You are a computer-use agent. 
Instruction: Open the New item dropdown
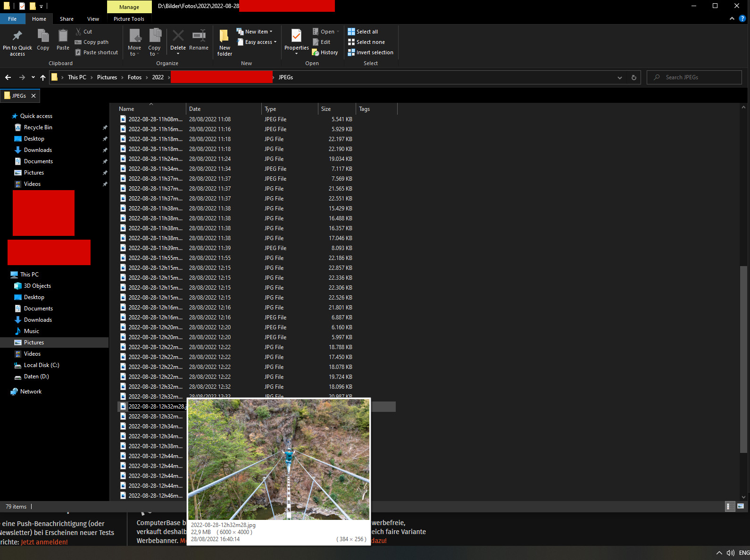tap(255, 32)
